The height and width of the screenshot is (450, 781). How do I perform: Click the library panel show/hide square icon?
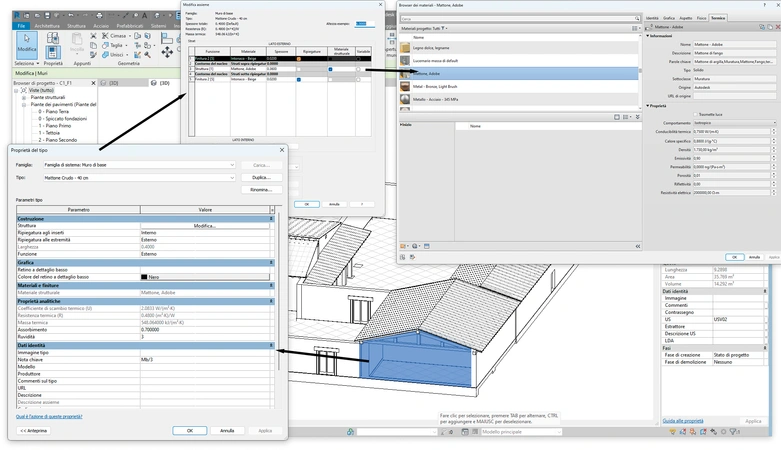tap(617, 117)
